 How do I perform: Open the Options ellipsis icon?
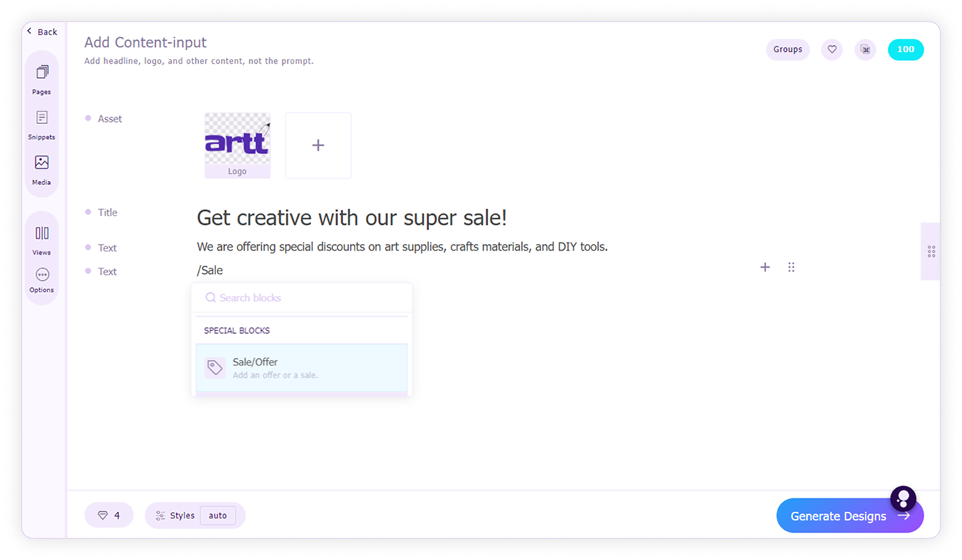[42, 275]
